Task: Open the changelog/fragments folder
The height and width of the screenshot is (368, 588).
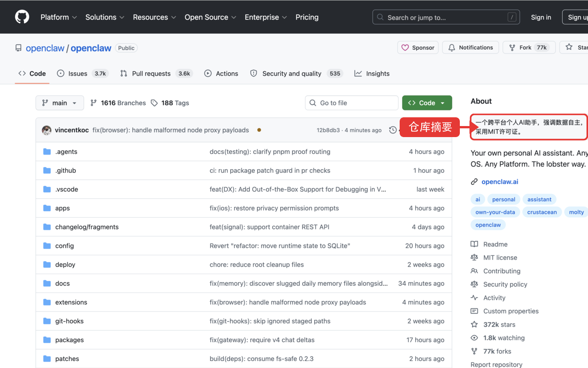Action: (x=87, y=227)
